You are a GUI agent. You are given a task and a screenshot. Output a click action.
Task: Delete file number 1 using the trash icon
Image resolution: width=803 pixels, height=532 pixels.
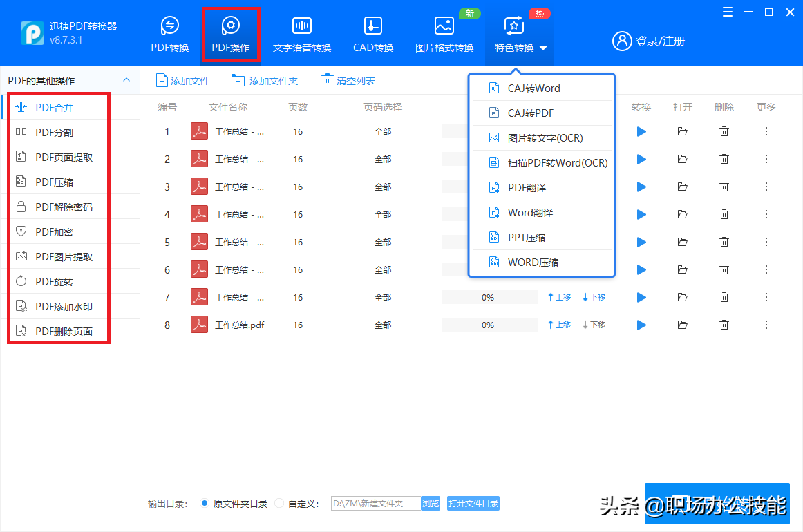tap(724, 131)
